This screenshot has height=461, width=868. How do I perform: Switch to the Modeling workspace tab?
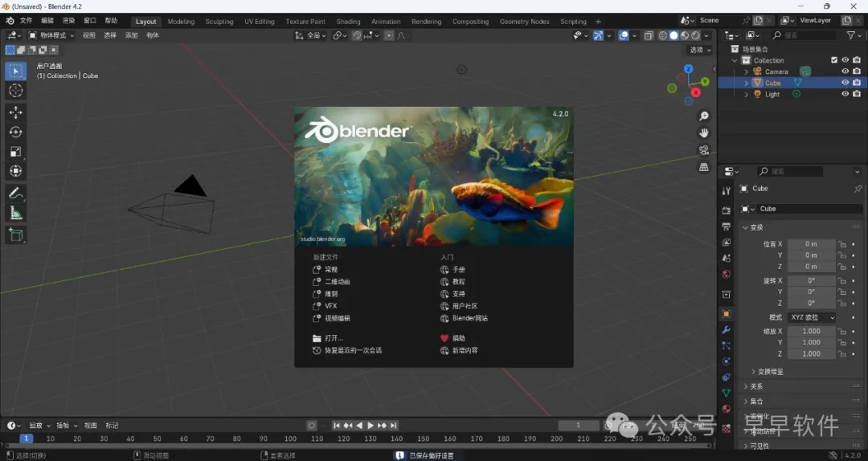tap(181, 22)
